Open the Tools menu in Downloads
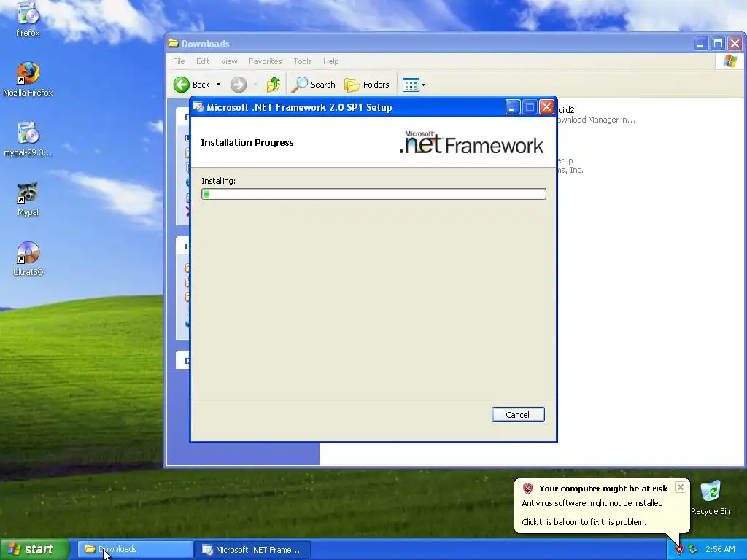747x560 pixels. coord(303,61)
